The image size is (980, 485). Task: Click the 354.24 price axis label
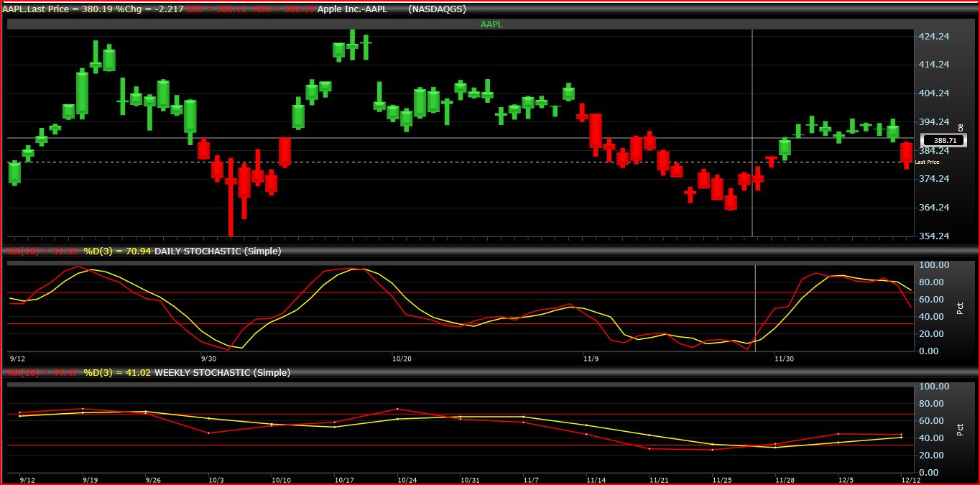tap(934, 236)
